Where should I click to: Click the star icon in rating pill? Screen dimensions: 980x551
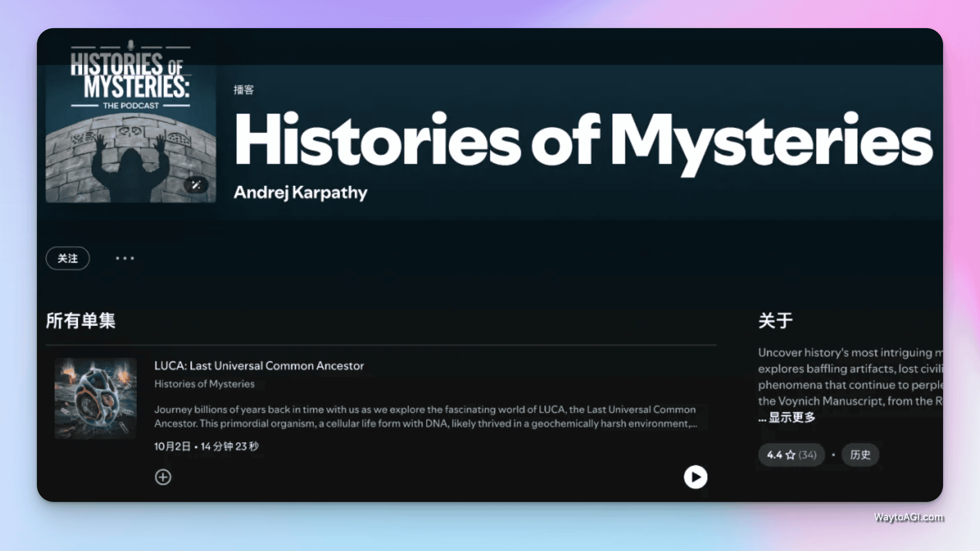click(790, 455)
